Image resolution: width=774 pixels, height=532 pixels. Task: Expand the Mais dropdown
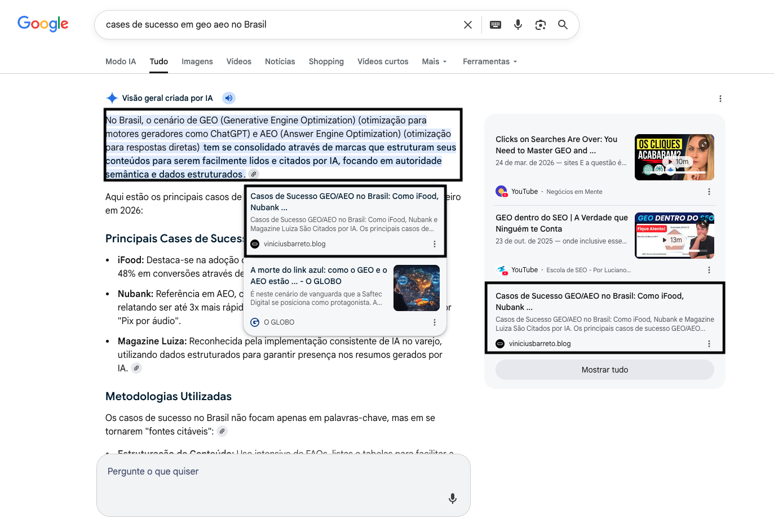(x=434, y=61)
